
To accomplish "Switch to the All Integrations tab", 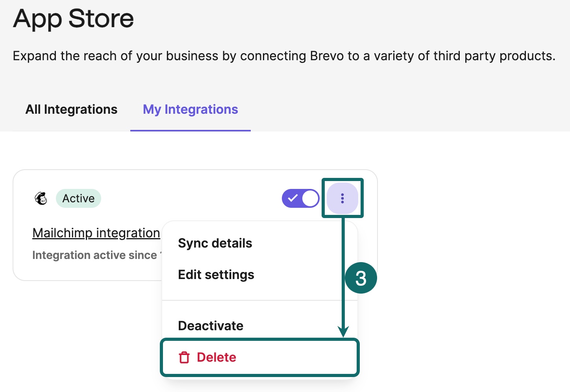I will coord(71,109).
